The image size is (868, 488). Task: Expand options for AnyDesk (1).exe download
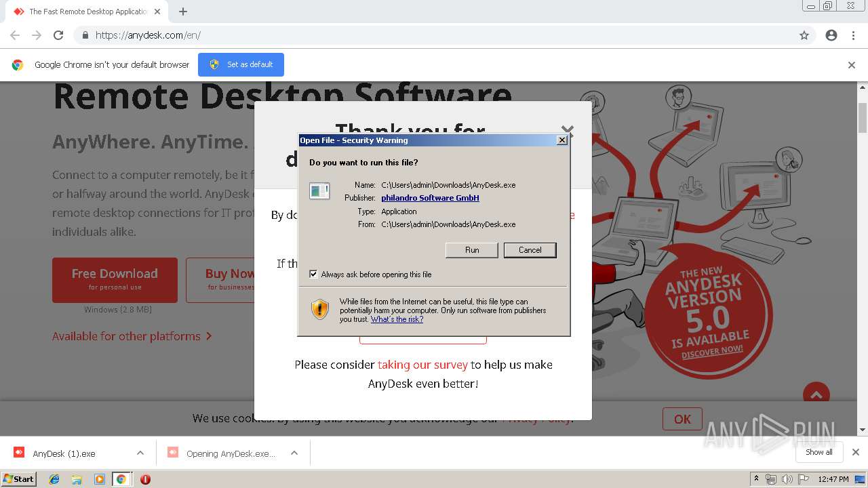click(140, 453)
